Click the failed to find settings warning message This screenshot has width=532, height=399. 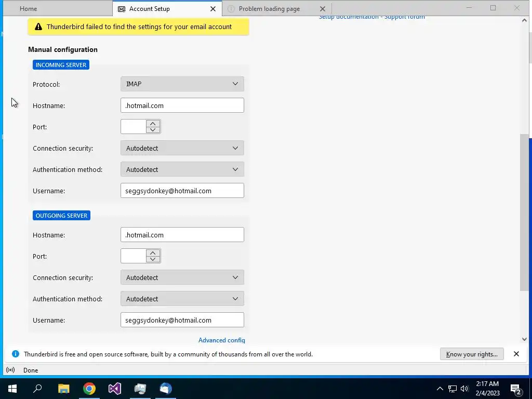139,27
